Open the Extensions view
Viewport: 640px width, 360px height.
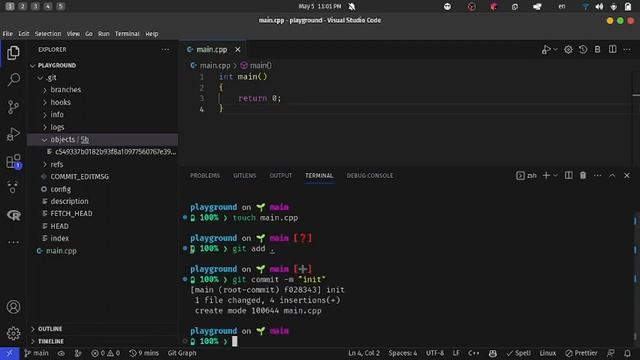click(13, 161)
